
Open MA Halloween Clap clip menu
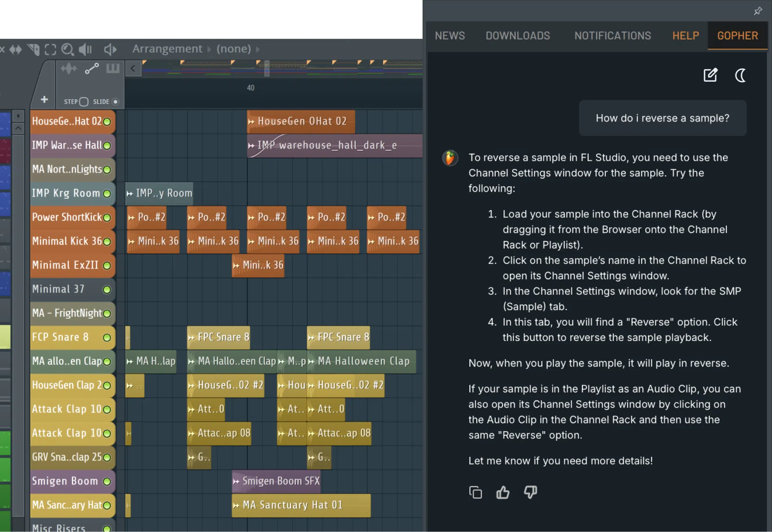point(311,361)
